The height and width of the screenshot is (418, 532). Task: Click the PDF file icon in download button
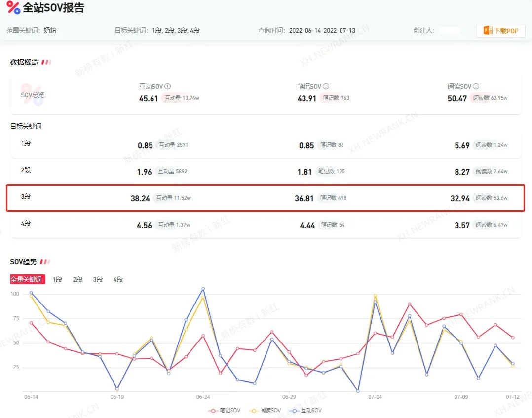[488, 31]
